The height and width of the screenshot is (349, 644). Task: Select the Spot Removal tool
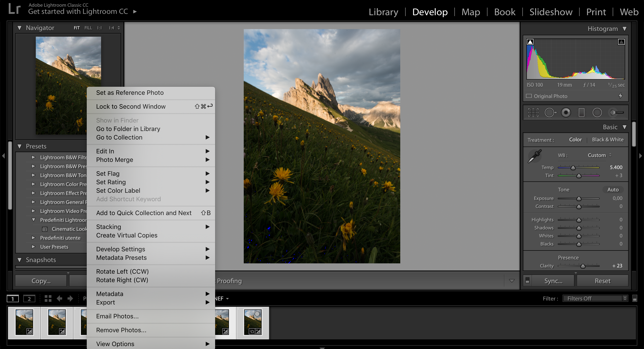[x=550, y=112]
